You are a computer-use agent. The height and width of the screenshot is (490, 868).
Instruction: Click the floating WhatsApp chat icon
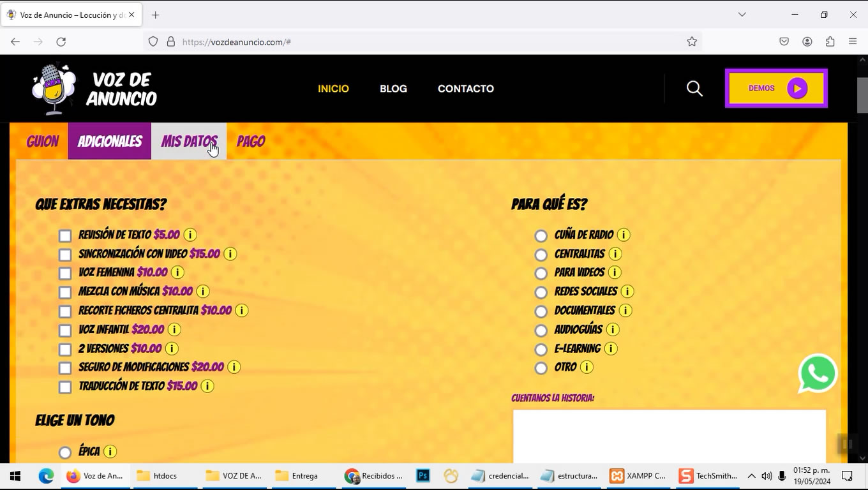[817, 374]
